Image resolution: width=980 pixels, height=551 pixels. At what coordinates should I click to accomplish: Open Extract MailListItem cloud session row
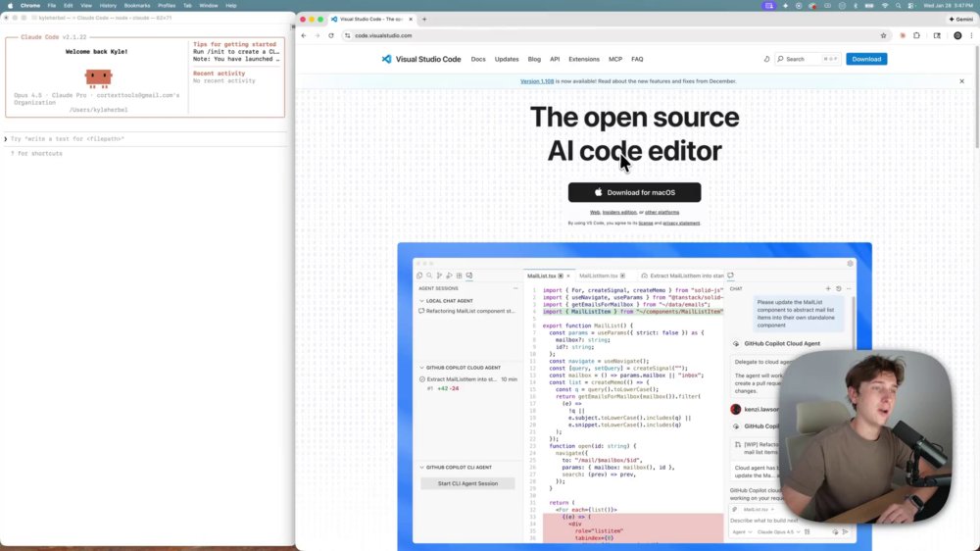coord(467,379)
